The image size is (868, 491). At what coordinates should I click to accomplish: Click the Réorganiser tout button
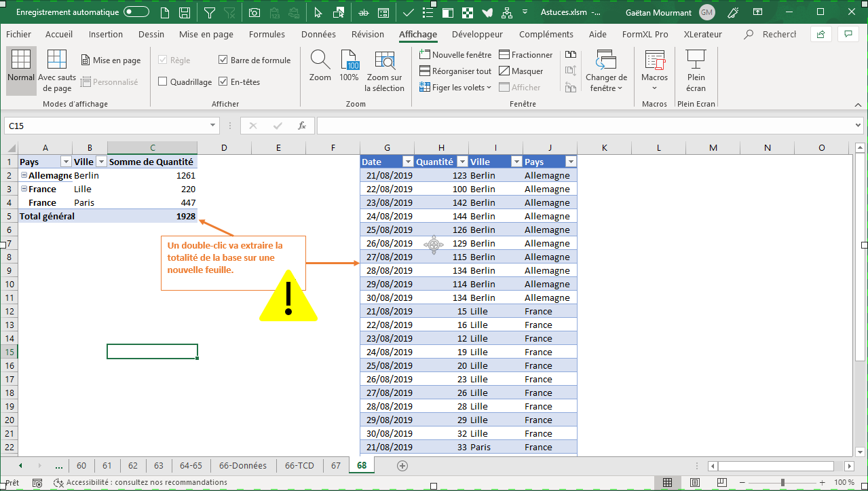(455, 71)
